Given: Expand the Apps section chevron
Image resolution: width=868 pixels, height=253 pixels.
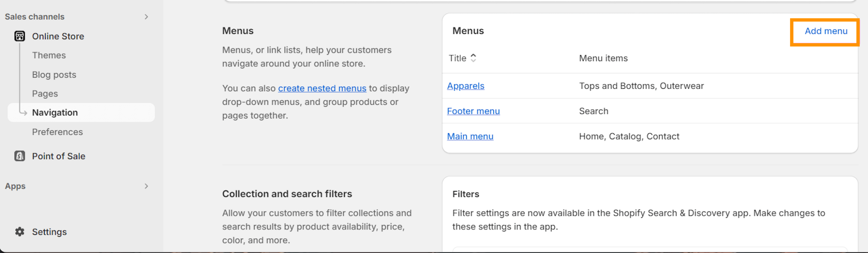Looking at the screenshot, I should click(146, 186).
